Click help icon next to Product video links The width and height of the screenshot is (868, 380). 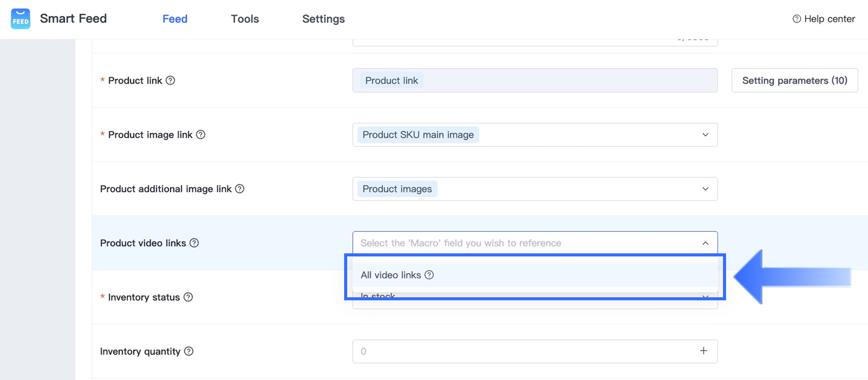194,243
